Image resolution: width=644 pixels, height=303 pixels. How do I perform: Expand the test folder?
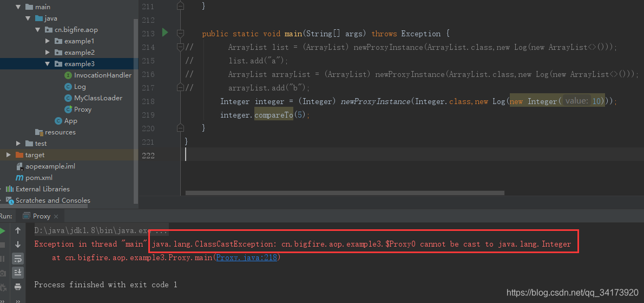pos(18,144)
